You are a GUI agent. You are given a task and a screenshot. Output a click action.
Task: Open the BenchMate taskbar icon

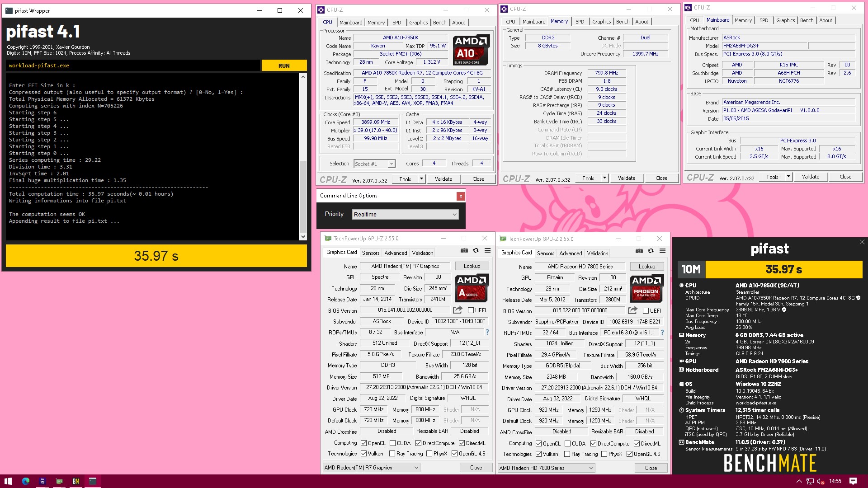[x=75, y=481]
